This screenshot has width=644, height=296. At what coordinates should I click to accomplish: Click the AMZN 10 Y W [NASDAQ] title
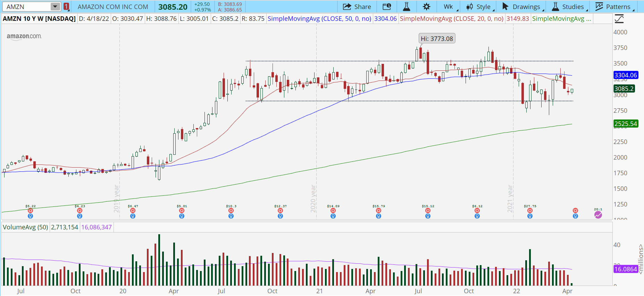(39, 19)
